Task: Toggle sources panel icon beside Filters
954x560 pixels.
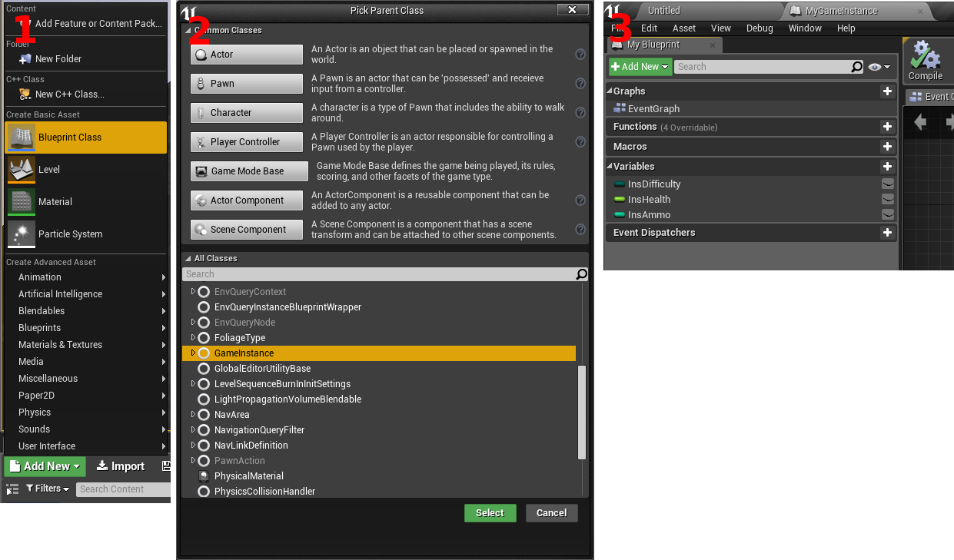Action: [12, 489]
